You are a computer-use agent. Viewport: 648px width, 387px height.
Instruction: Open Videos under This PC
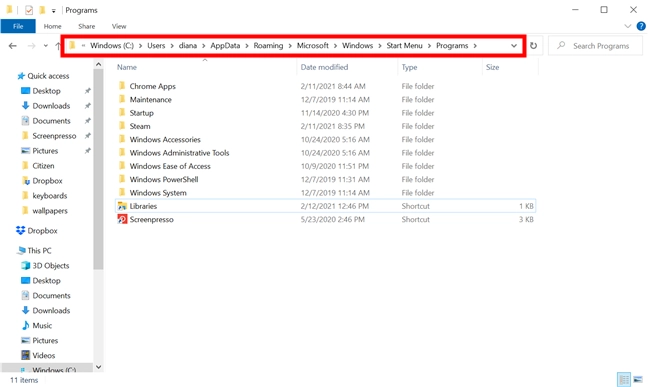point(43,356)
